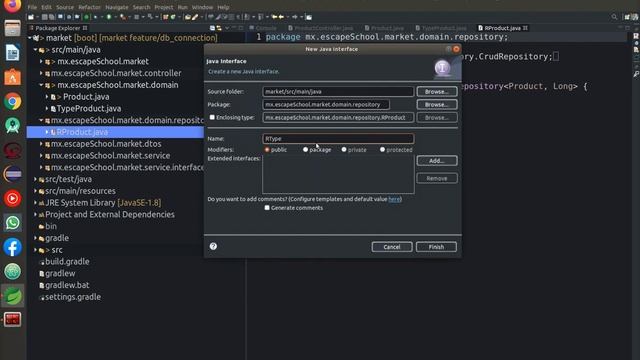The image size is (640, 360).
Task: Click the Cancel button
Action: pos(392,247)
